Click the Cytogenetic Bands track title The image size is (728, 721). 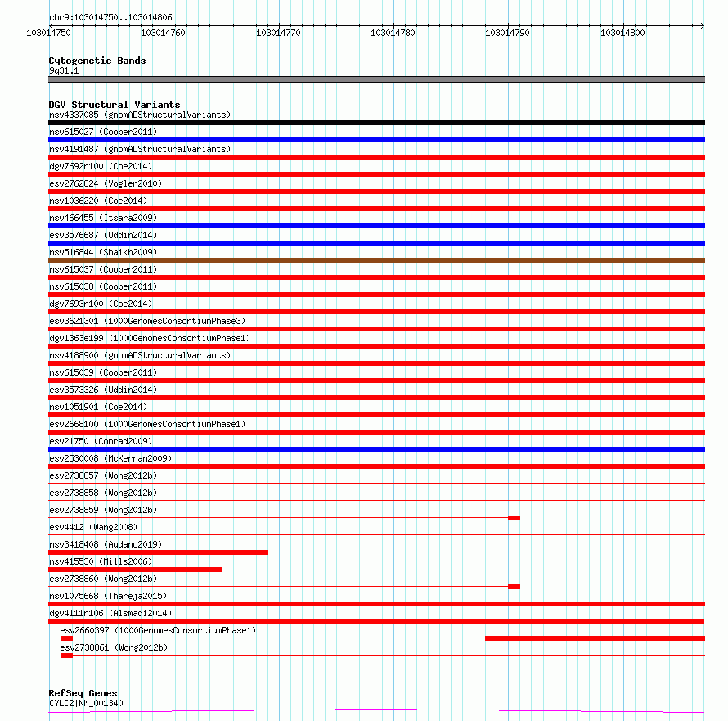97,61
